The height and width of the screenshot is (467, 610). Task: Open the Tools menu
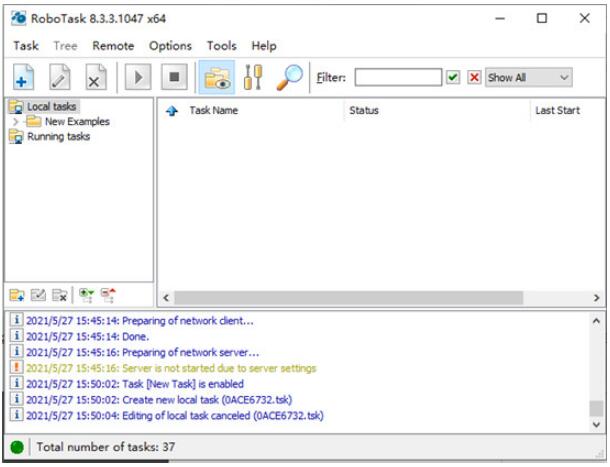point(222,46)
